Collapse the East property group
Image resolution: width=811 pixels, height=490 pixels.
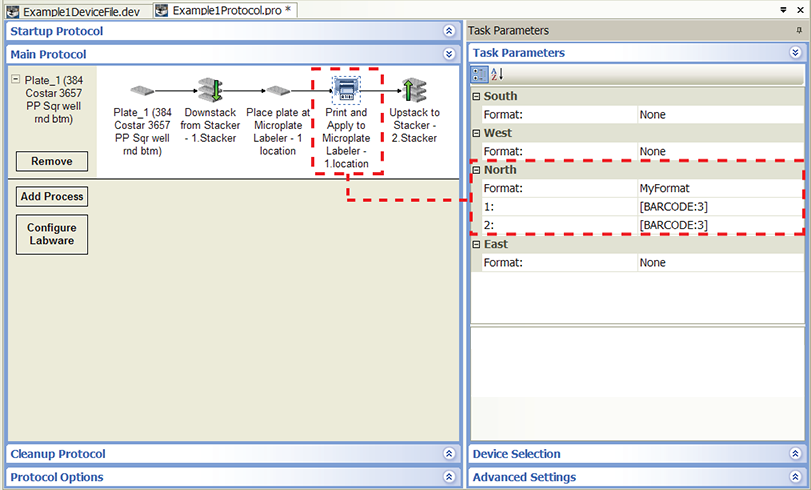(477, 244)
